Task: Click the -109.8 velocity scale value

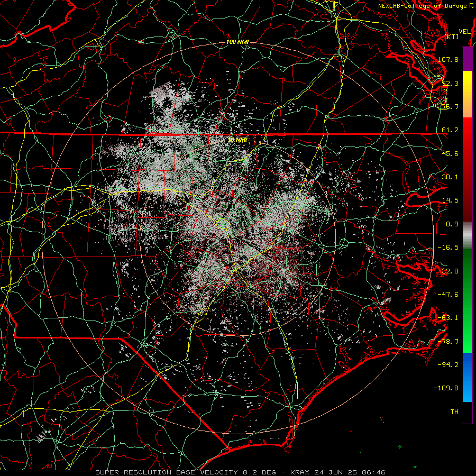Action: [x=446, y=388]
